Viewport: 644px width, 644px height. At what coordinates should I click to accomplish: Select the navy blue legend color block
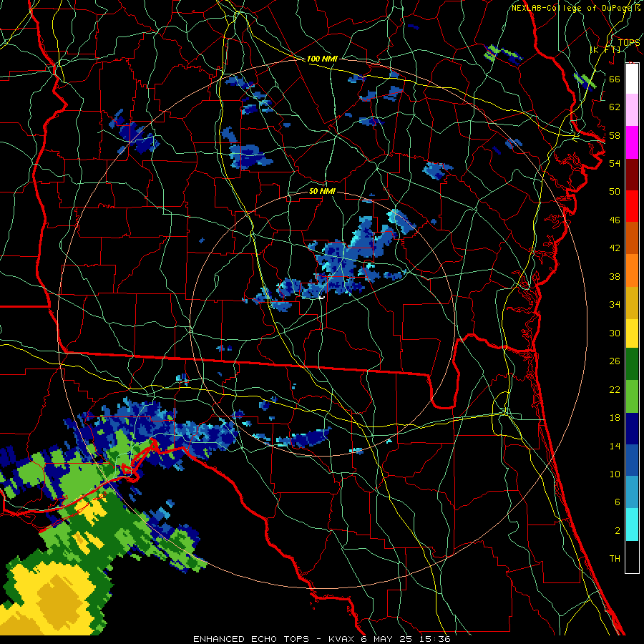(632, 429)
